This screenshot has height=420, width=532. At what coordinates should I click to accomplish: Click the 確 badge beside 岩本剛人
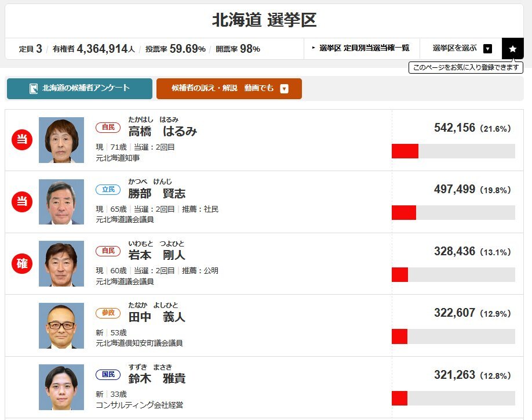22,263
